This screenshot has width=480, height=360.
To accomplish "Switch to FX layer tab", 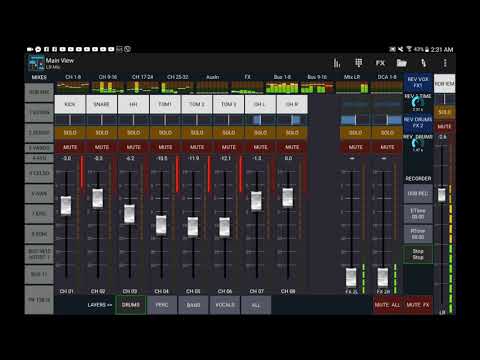I will [247, 77].
